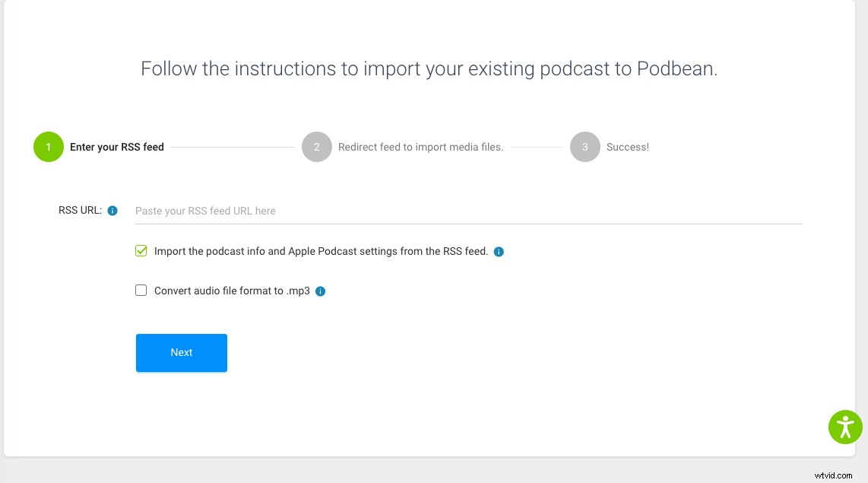The height and width of the screenshot is (483, 868).
Task: Toggle the Apple Podcast settings import checkbox
Action: pyautogui.click(x=141, y=250)
